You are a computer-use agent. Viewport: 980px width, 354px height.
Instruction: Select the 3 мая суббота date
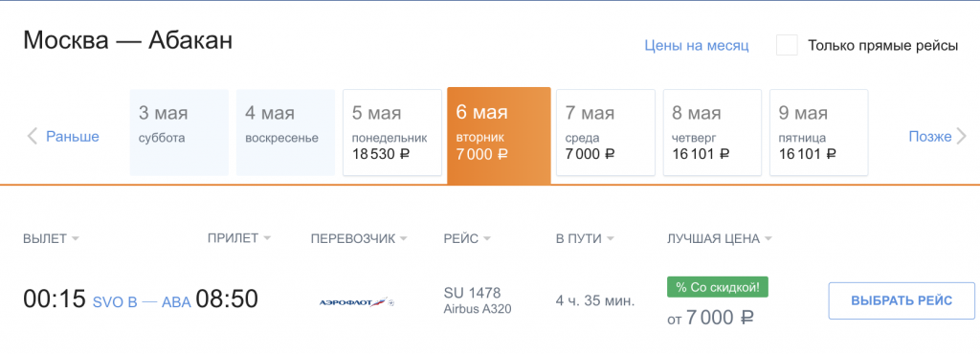coord(179,132)
